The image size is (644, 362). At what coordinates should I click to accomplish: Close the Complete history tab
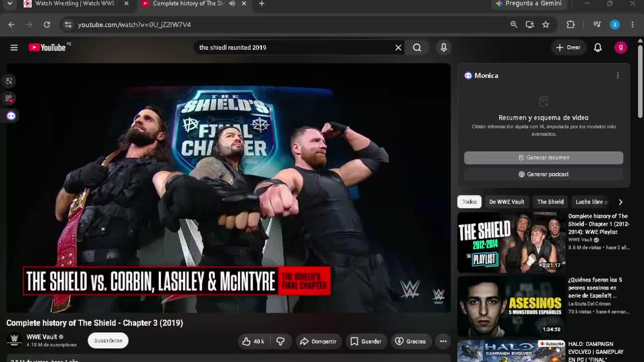(x=244, y=4)
